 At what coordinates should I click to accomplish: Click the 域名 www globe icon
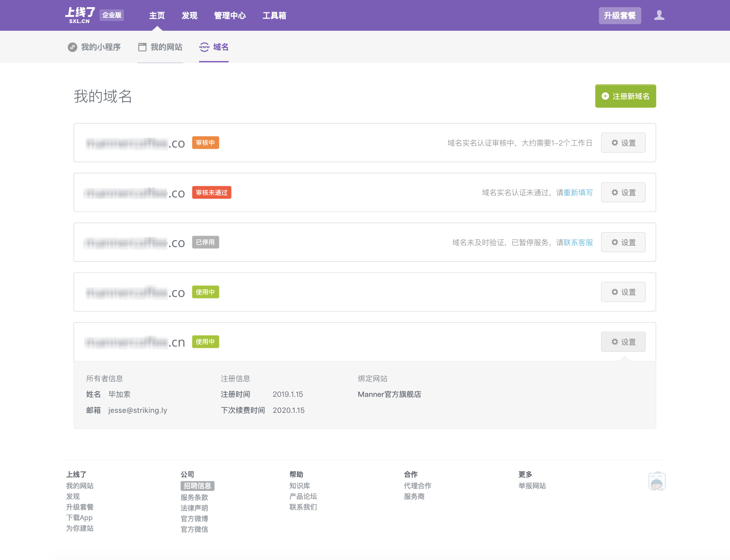point(204,47)
